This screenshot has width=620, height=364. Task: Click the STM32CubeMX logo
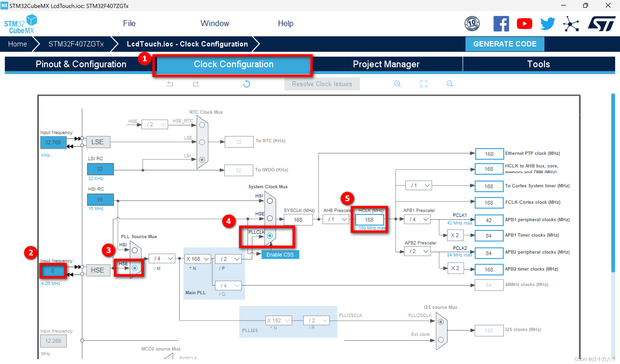21,24
